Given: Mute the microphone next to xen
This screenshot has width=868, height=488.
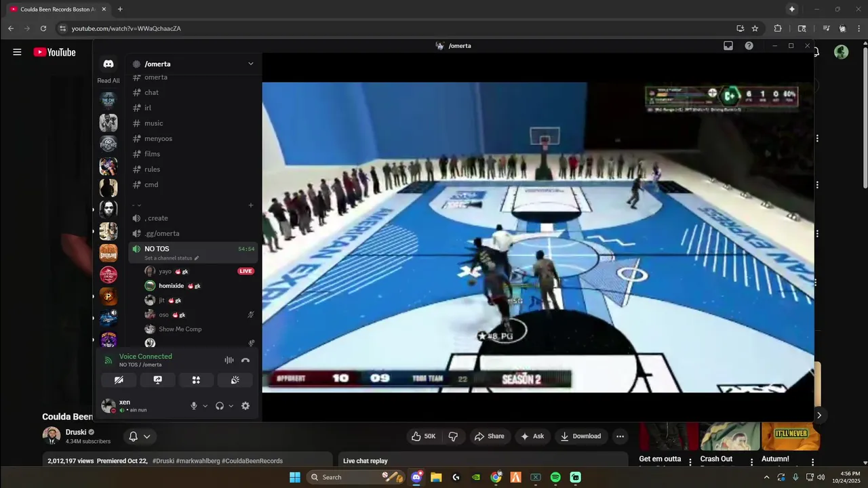Looking at the screenshot, I should tap(194, 406).
